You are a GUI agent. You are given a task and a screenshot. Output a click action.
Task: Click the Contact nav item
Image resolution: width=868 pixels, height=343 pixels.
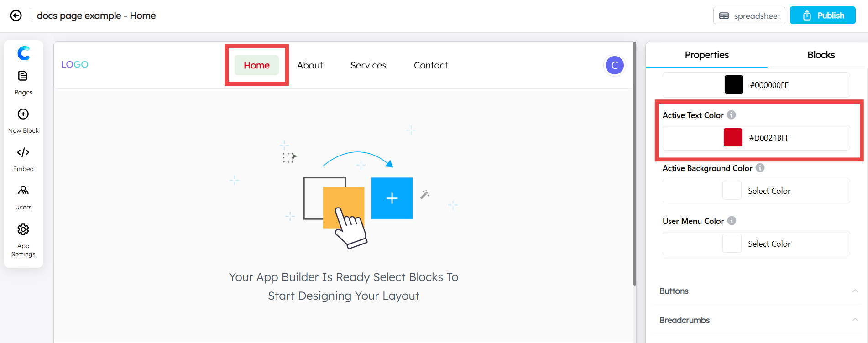tap(431, 65)
